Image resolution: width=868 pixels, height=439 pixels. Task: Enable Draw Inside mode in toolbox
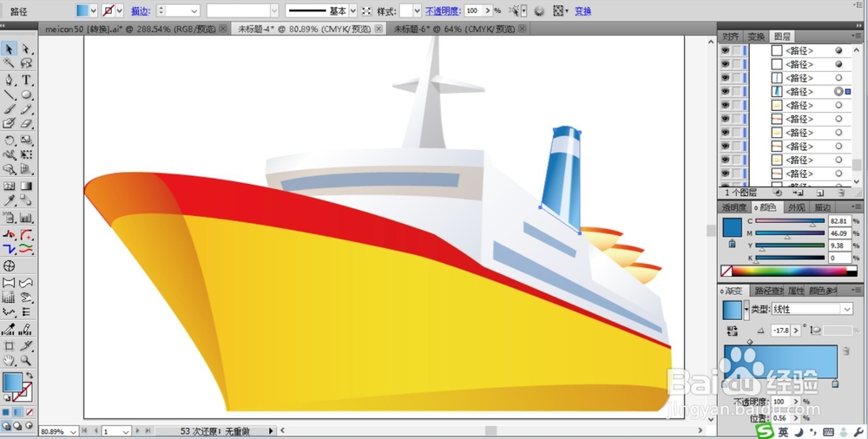(x=29, y=426)
